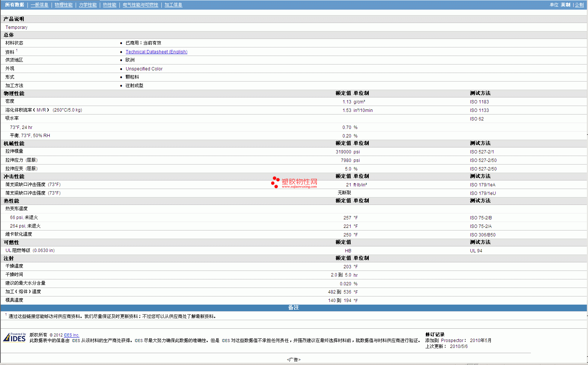Select the 英制 (imperial) unit option
588x365 pixels.
pos(565,5)
